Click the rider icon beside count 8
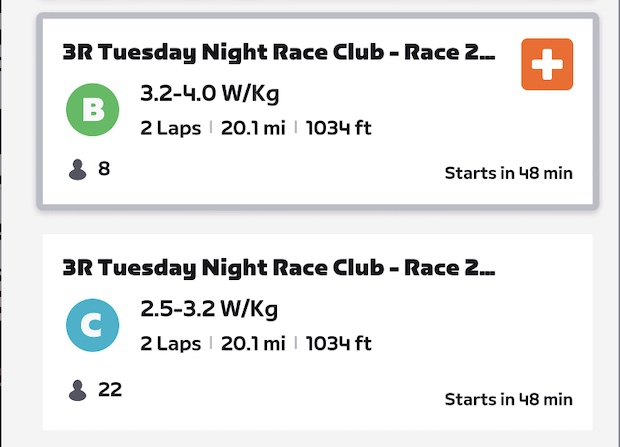The height and width of the screenshot is (447, 620). click(x=78, y=170)
